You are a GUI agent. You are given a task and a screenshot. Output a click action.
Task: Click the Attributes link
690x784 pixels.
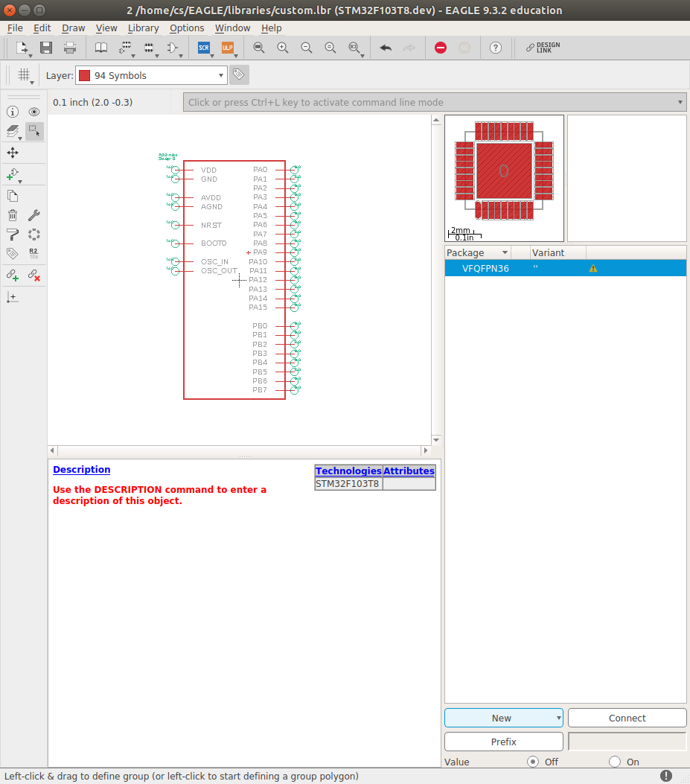(409, 471)
